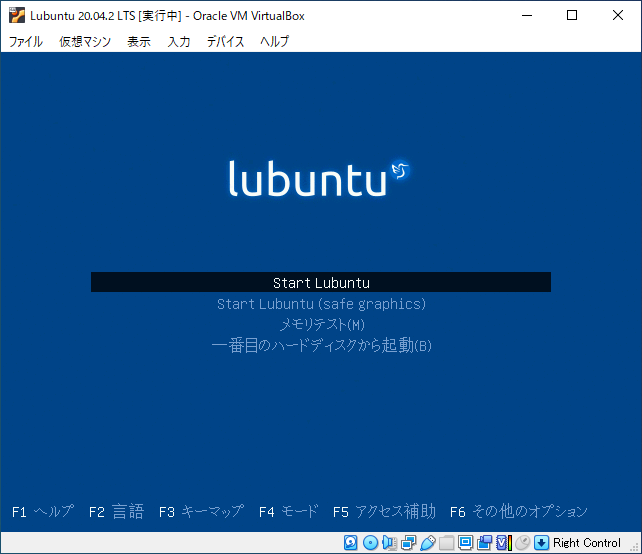Click the USB devices status icon
The height and width of the screenshot is (554, 642).
point(427,543)
